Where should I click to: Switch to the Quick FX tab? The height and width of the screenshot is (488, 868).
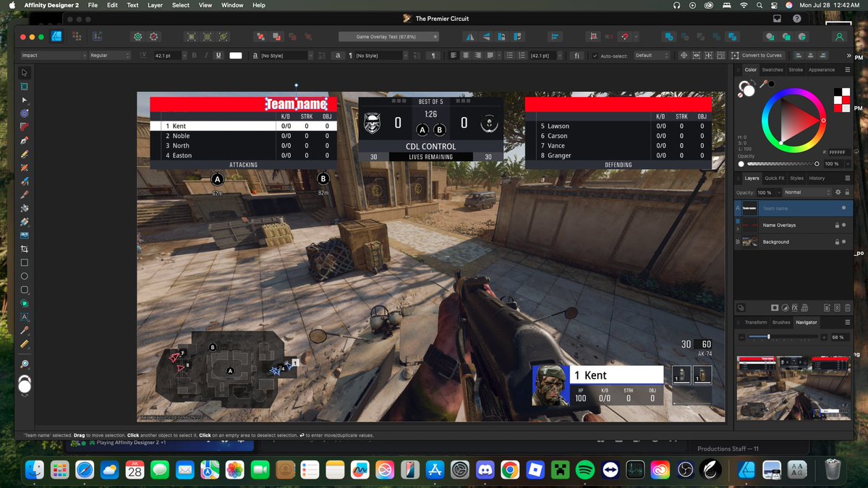[774, 178]
